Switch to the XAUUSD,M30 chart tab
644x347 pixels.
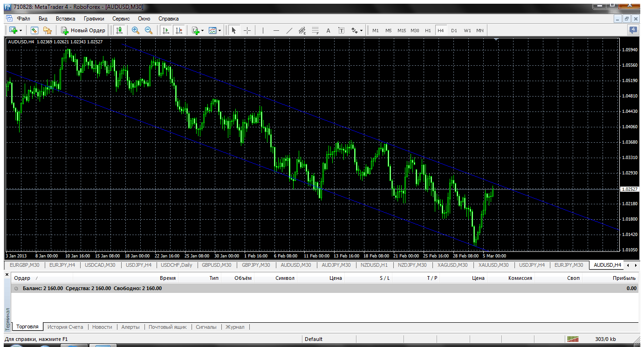[494, 265]
